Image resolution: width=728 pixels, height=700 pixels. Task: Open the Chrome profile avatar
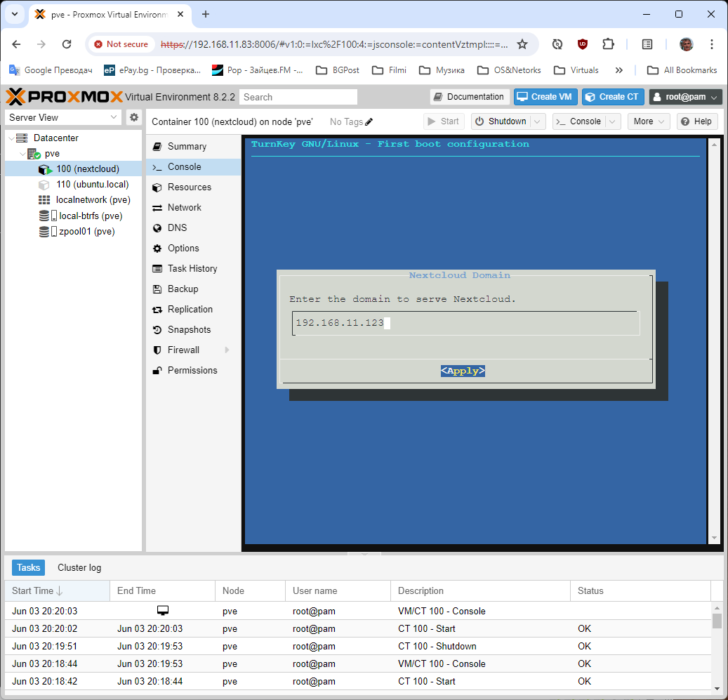[686, 44]
